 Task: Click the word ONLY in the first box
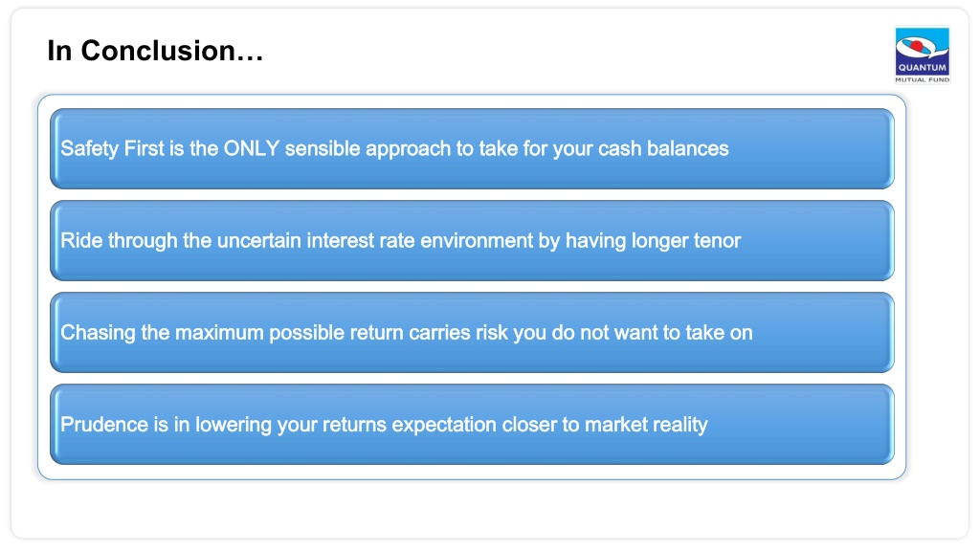click(252, 148)
